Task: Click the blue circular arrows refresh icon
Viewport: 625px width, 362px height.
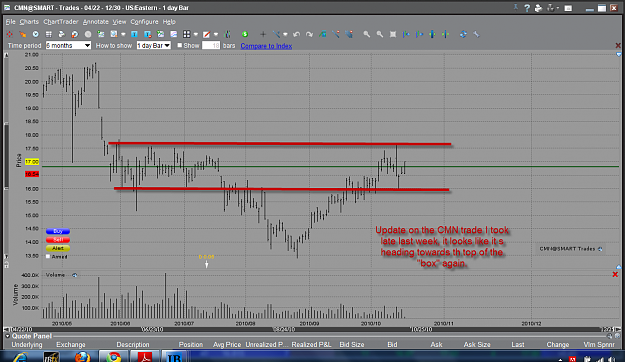Action: coord(463,34)
